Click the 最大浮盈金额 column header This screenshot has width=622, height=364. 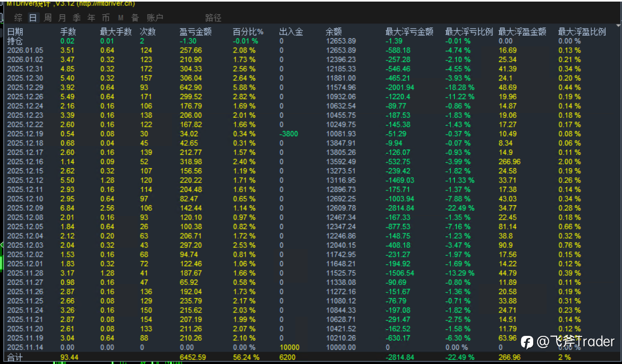[523, 32]
